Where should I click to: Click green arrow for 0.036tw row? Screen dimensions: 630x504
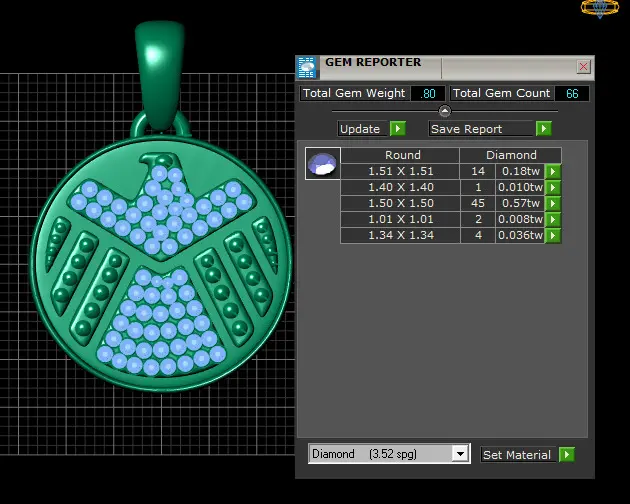(553, 236)
